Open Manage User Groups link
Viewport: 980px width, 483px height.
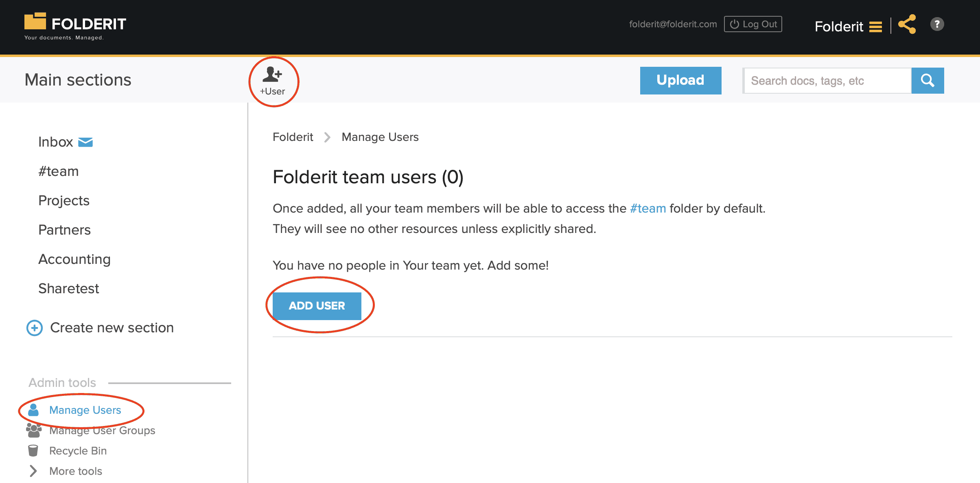tap(102, 430)
